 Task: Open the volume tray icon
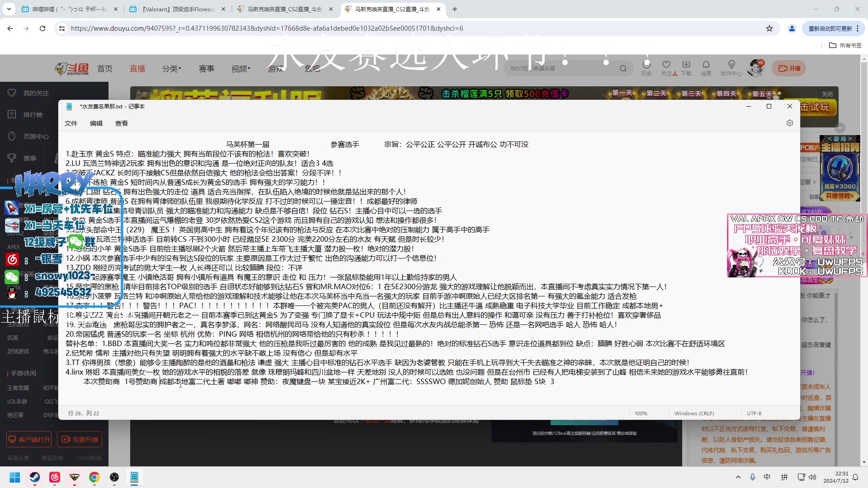[x=812, y=477]
